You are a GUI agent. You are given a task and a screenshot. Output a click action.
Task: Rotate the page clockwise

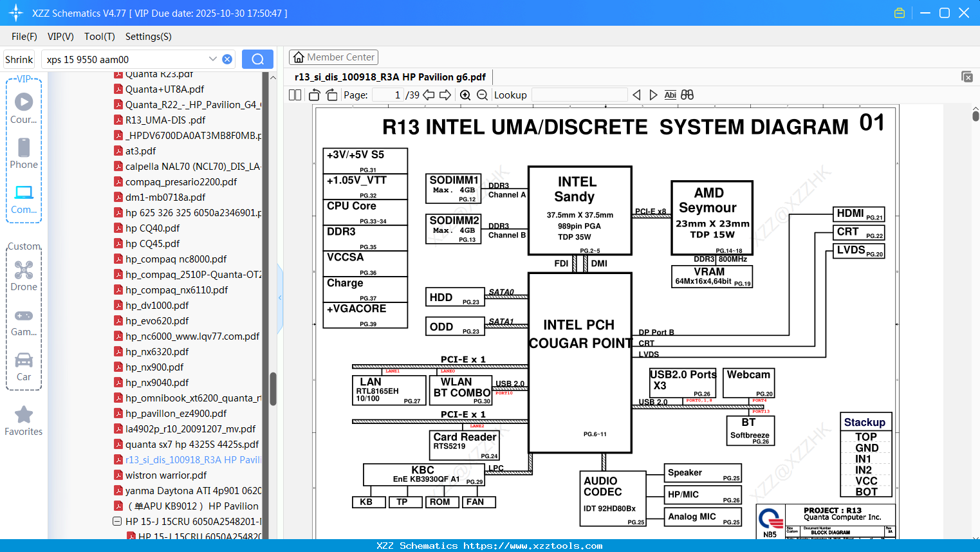click(x=331, y=95)
